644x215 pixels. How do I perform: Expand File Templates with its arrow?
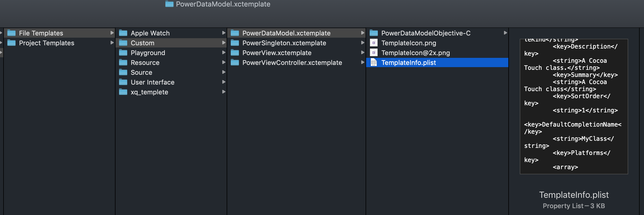112,33
